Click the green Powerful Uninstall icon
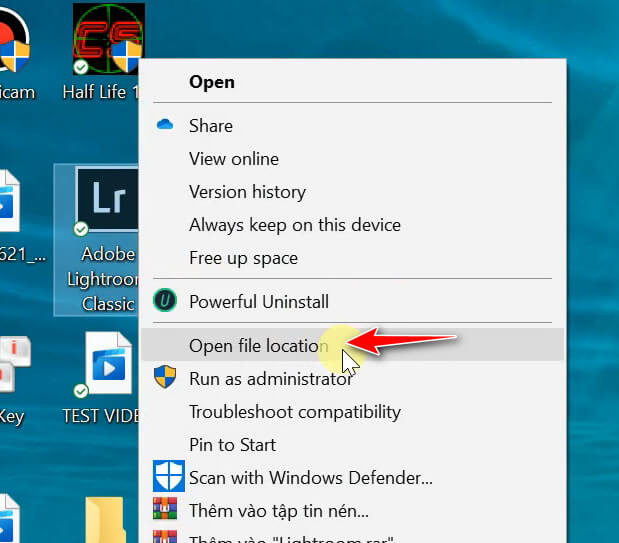The width and height of the screenshot is (619, 543). click(x=164, y=301)
